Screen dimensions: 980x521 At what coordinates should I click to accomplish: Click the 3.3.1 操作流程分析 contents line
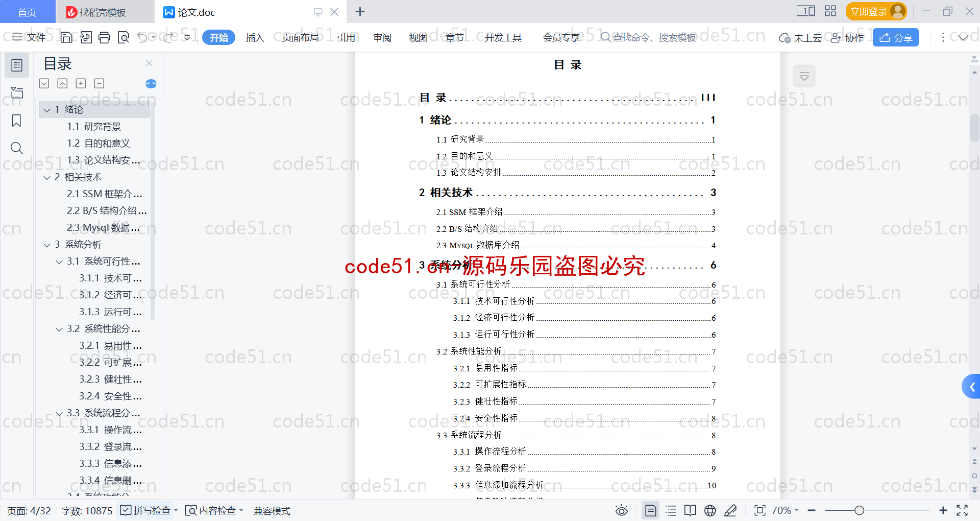584,452
